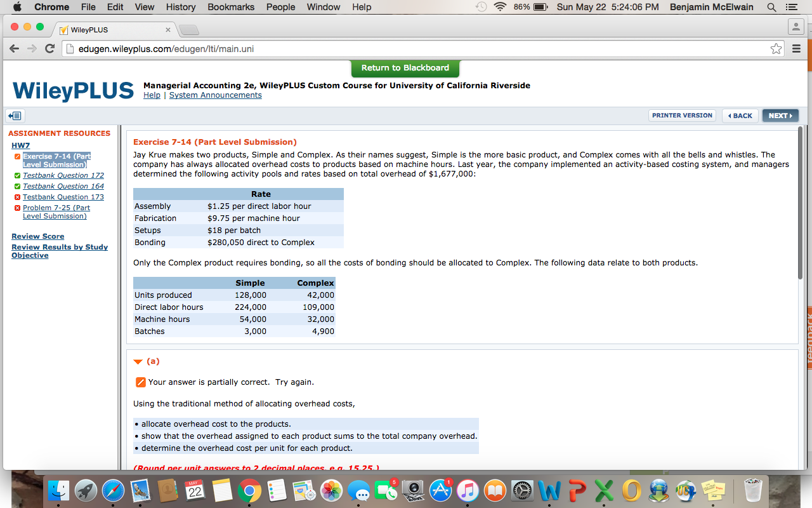Open Trash from the dock
Screen dimensions: 812x508
(x=753, y=490)
